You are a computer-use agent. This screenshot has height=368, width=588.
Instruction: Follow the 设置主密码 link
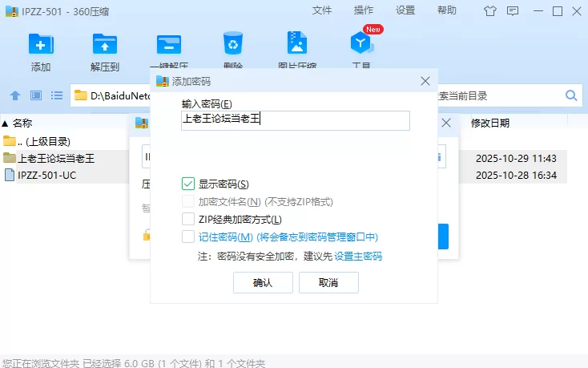click(358, 257)
